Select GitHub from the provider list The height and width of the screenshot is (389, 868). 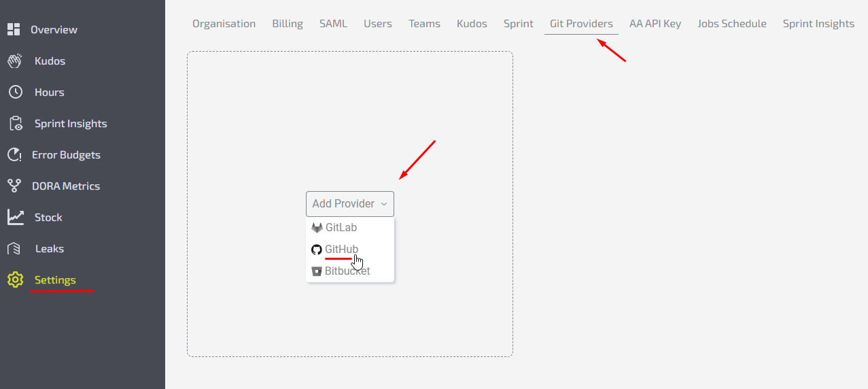click(x=341, y=250)
